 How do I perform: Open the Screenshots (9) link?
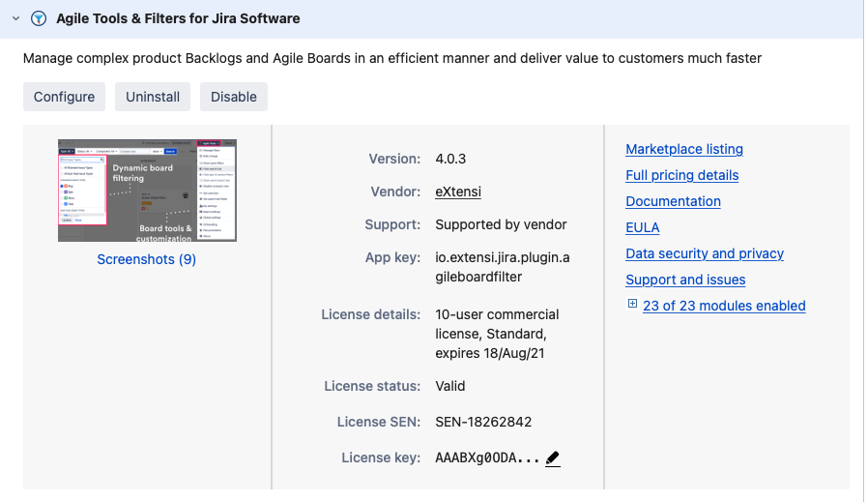point(147,259)
